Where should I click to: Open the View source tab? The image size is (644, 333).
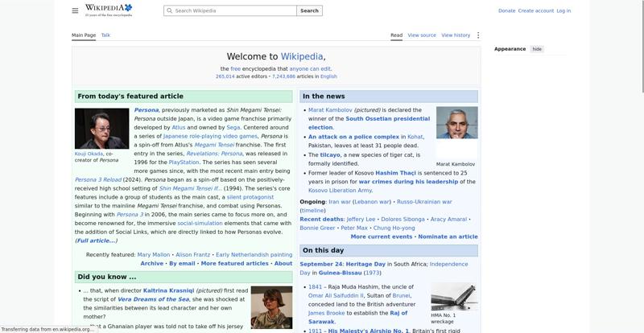422,35
